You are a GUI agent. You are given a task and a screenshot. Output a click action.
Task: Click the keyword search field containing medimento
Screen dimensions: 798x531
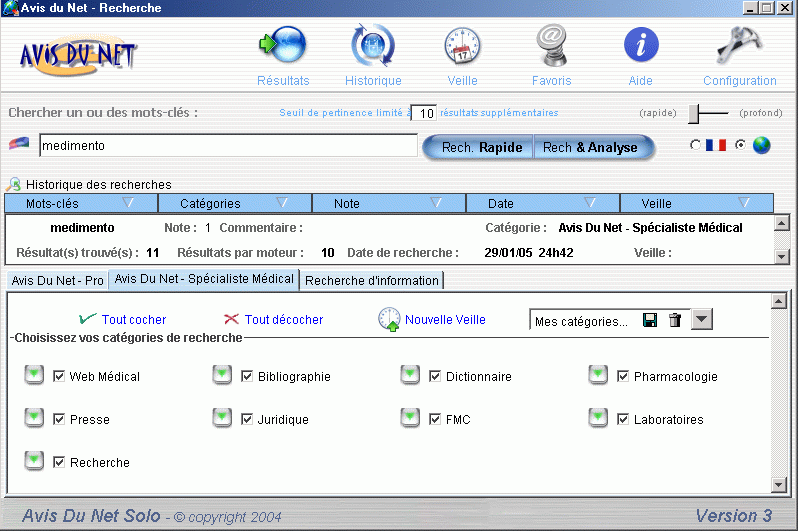(x=229, y=146)
